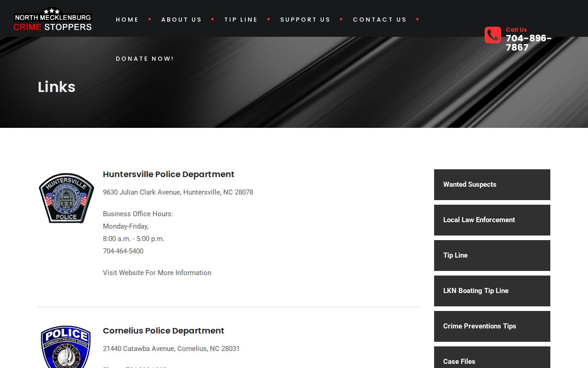Select the Cornelius address 21440 Catawba Avenue
Screen dimensions: 588x368
pyautogui.click(x=171, y=349)
